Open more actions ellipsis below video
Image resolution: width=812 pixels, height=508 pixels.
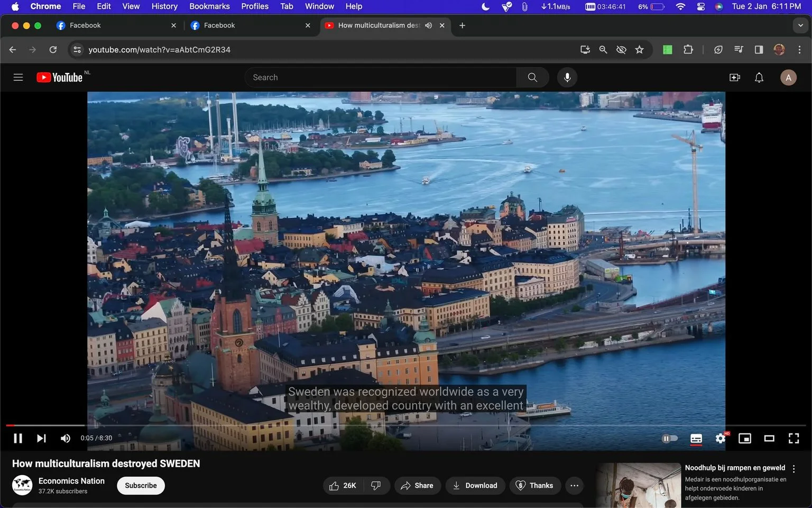tap(574, 485)
